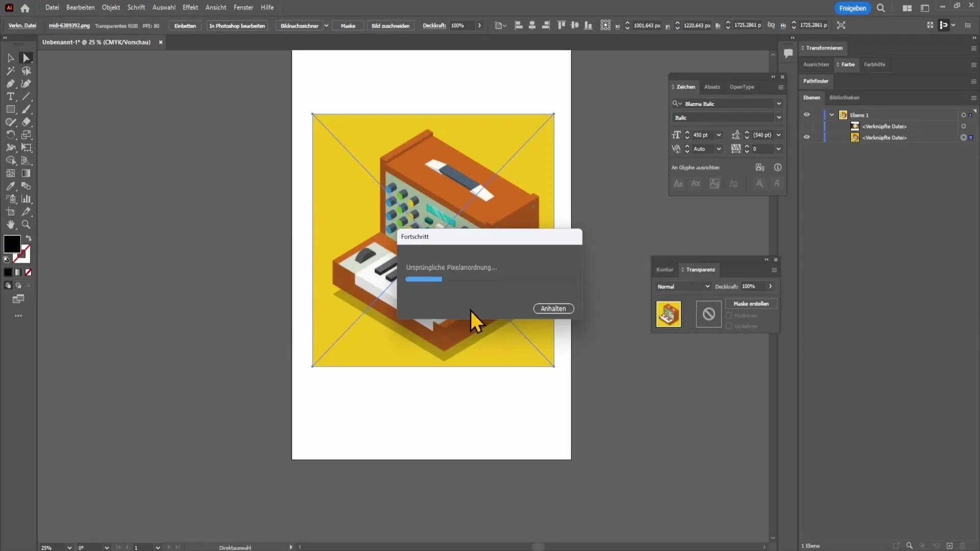Toggle the Umkehren checkbox
Image resolution: width=980 pixels, height=551 pixels.
click(x=729, y=326)
